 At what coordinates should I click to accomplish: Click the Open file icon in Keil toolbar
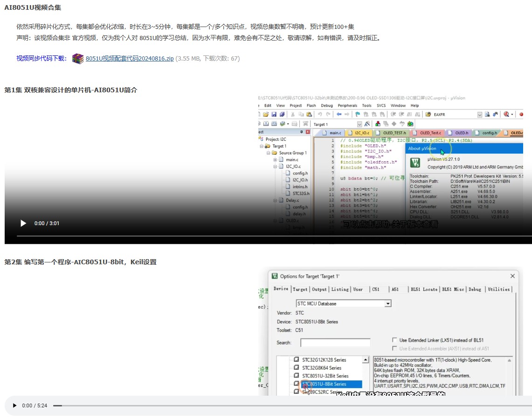pos(266,114)
